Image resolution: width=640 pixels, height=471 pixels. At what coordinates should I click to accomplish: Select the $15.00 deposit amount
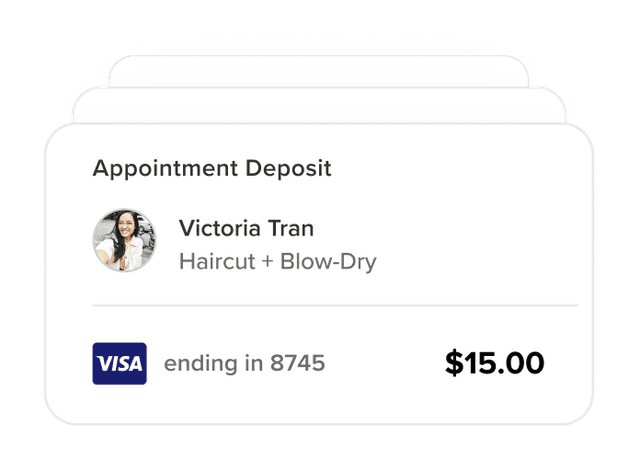click(495, 362)
